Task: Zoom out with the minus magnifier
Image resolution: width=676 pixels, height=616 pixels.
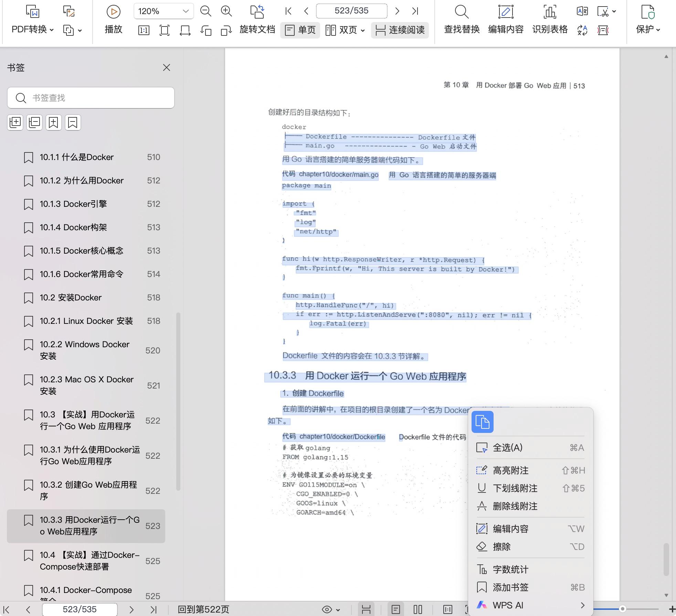Action: coord(205,11)
